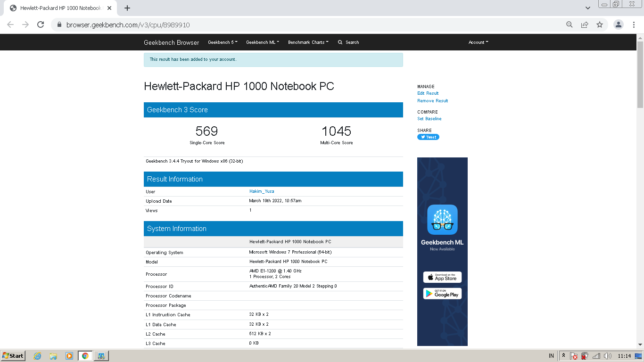
Task: Click the Single-Core Score 569
Action: tap(207, 131)
